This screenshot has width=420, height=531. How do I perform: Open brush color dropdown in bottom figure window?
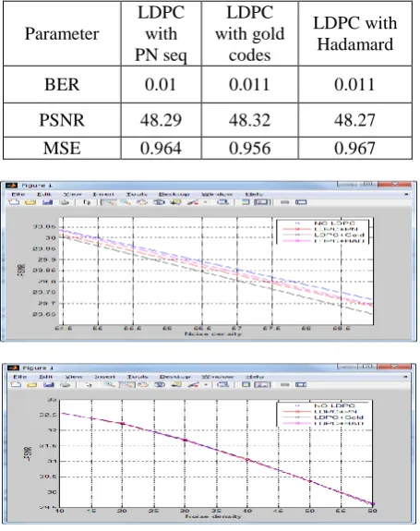[206, 385]
